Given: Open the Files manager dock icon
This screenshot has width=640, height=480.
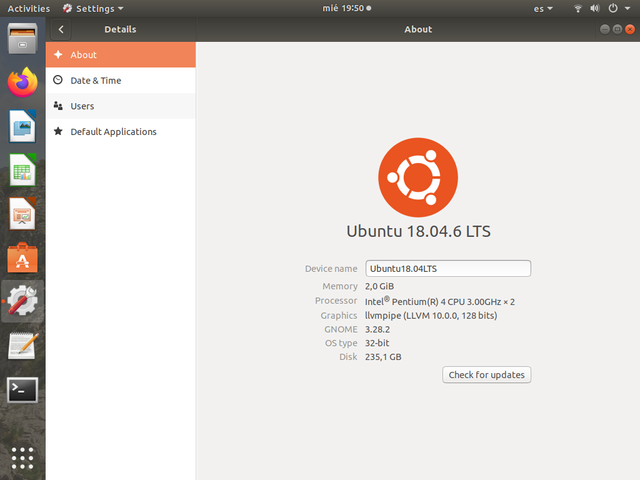Looking at the screenshot, I should pyautogui.click(x=22, y=40).
